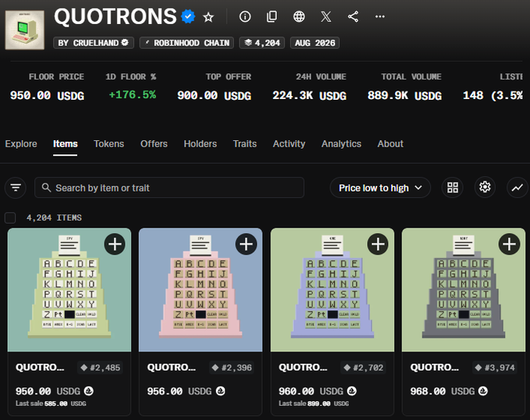Click the 950.00 USDG floor price value
This screenshot has width=530, height=420.
pyautogui.click(x=47, y=96)
